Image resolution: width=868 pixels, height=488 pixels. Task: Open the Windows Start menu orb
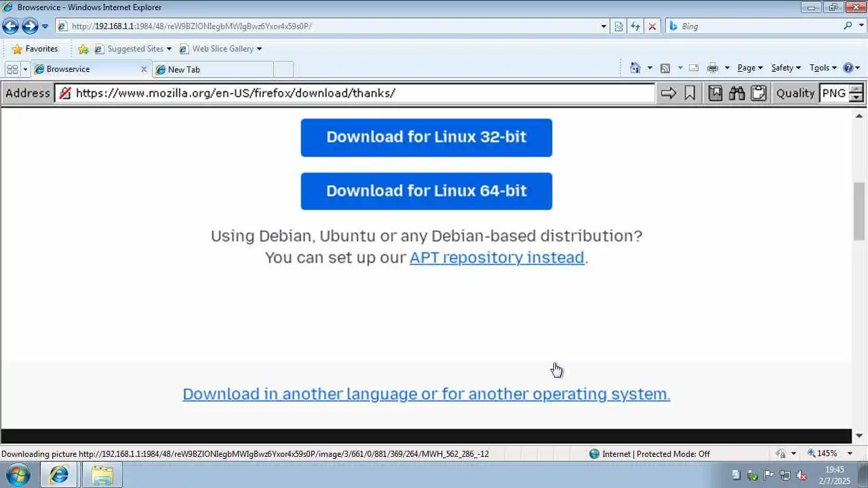[18, 475]
